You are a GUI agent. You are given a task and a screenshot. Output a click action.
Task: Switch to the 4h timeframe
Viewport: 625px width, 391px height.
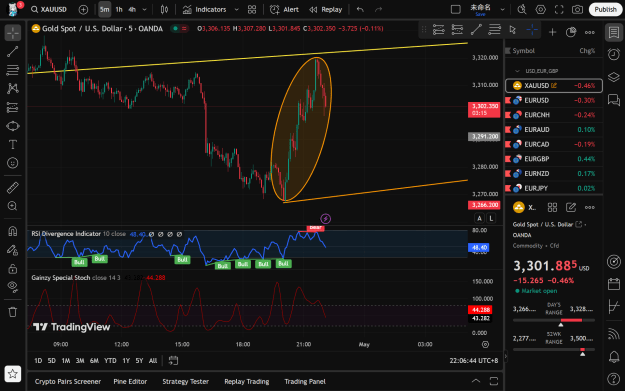[x=132, y=10]
